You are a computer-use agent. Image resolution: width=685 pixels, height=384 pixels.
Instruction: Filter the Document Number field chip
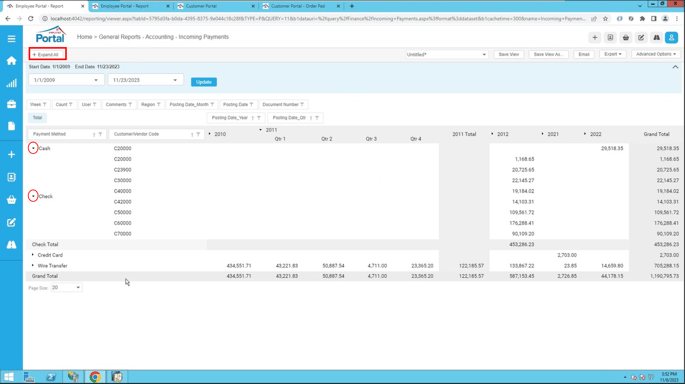point(302,105)
